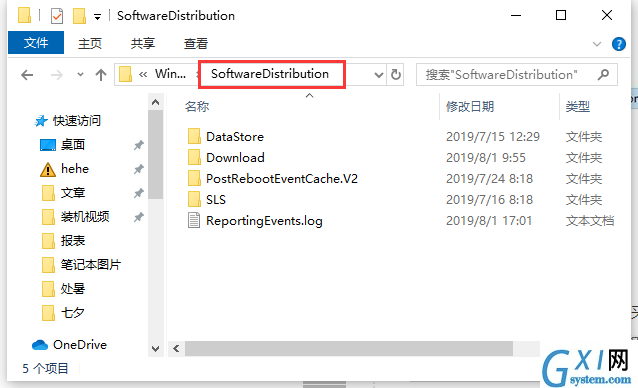Open the Help question mark icon
Screen dimensions: 638x388
pyautogui.click(x=618, y=44)
